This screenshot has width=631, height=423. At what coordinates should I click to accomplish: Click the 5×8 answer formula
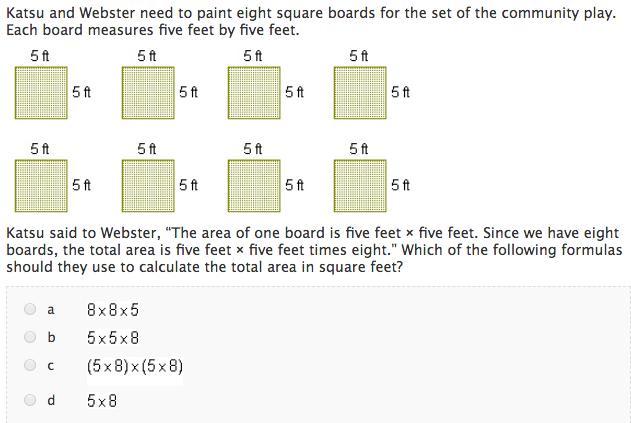[x=102, y=400]
